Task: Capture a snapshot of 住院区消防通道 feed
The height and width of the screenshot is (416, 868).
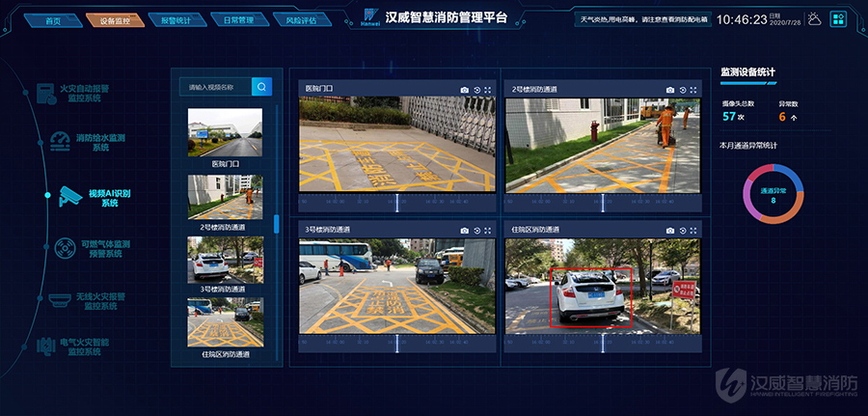Action: (x=670, y=231)
